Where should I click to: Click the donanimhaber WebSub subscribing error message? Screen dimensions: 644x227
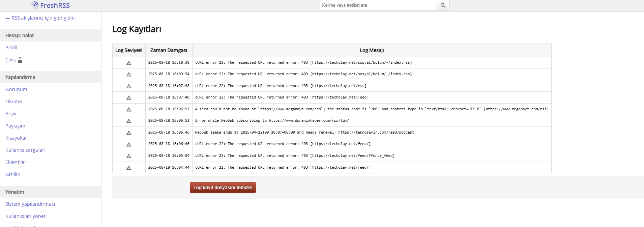click(x=272, y=120)
